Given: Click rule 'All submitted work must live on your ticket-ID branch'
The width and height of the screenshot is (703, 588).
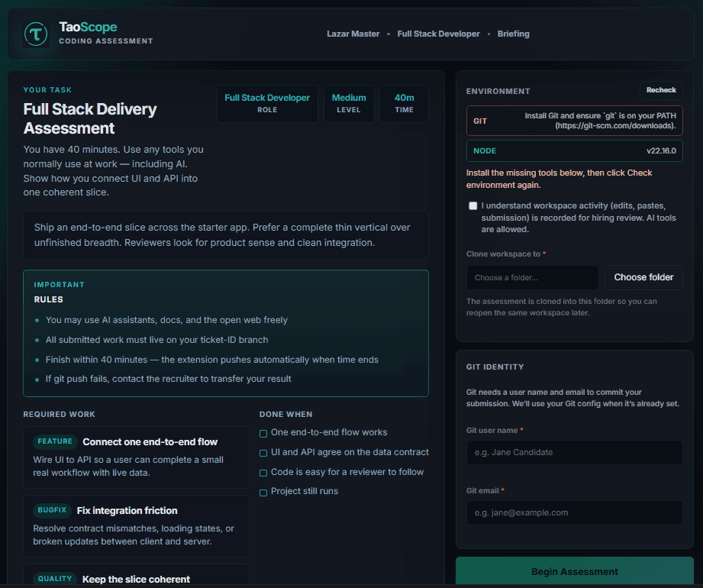Looking at the screenshot, I should (156, 340).
